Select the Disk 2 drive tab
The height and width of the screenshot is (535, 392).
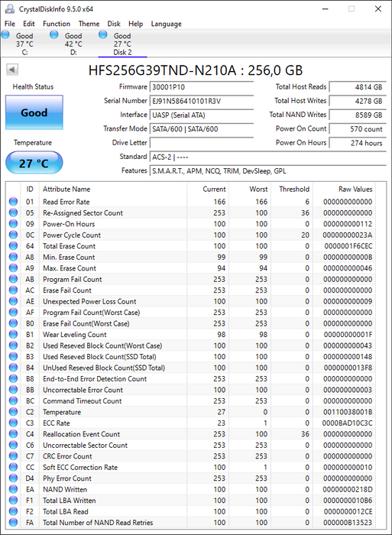tap(122, 44)
